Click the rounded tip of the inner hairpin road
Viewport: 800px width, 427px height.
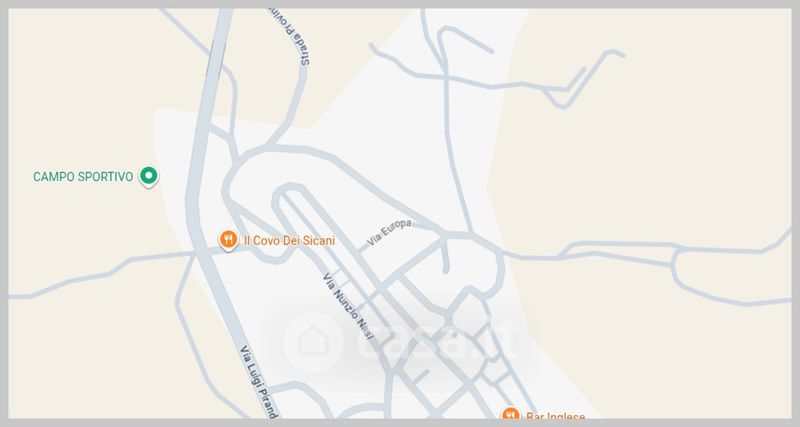pos(289,190)
